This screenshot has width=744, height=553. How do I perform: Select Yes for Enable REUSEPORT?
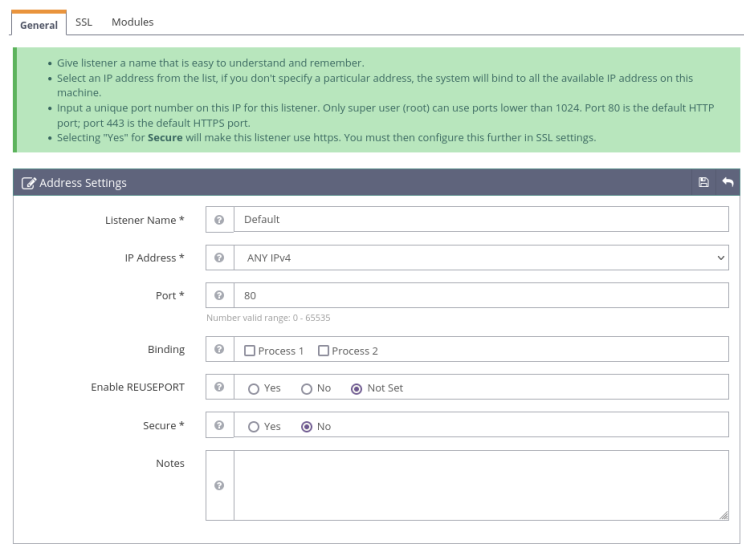[x=253, y=388]
